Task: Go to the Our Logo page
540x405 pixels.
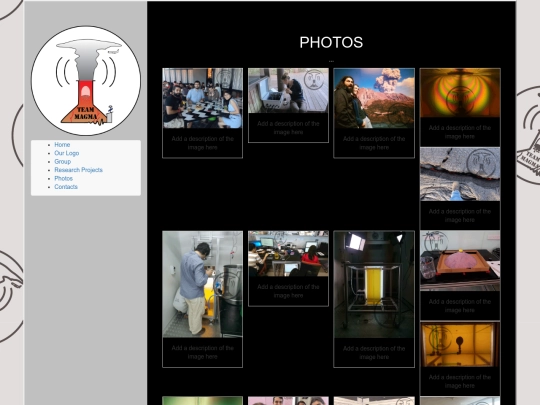Action: (66, 153)
